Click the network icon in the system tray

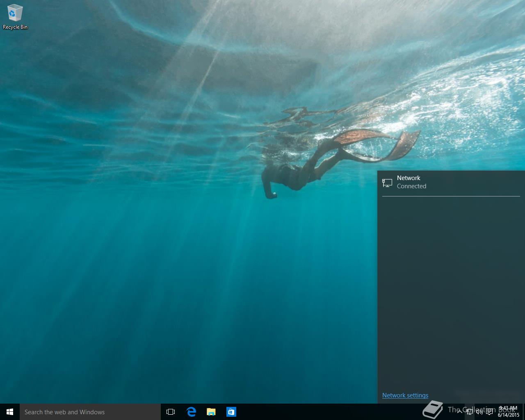pyautogui.click(x=470, y=412)
